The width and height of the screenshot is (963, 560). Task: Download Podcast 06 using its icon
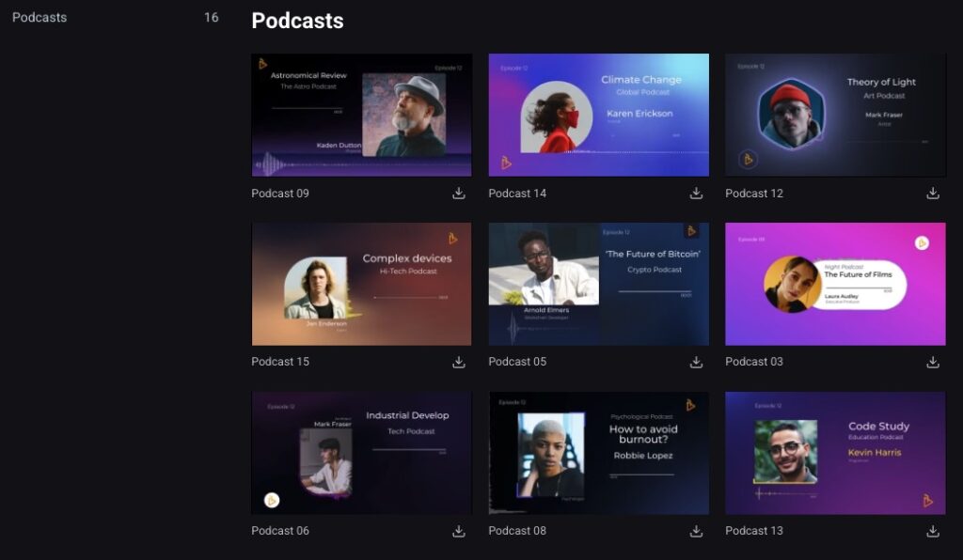point(459,531)
